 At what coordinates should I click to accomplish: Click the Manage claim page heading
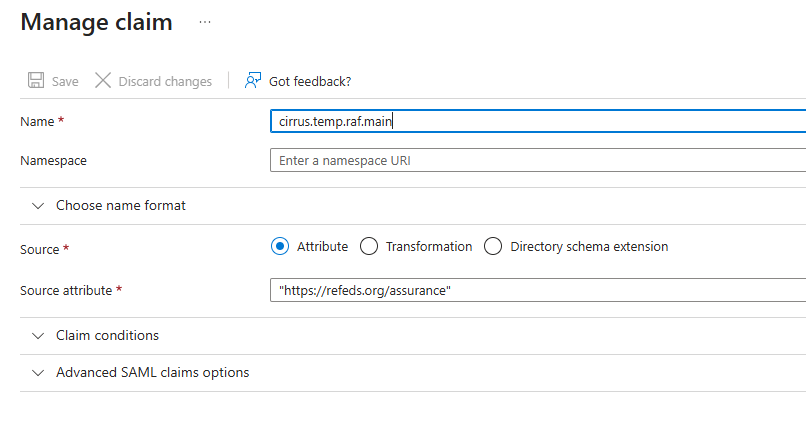click(x=96, y=23)
